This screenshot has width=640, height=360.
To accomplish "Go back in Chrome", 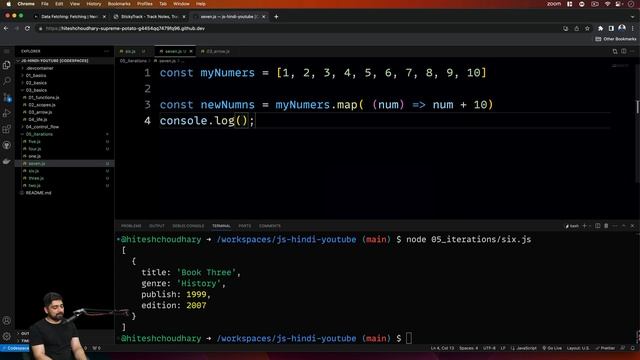I will (x=6, y=29).
